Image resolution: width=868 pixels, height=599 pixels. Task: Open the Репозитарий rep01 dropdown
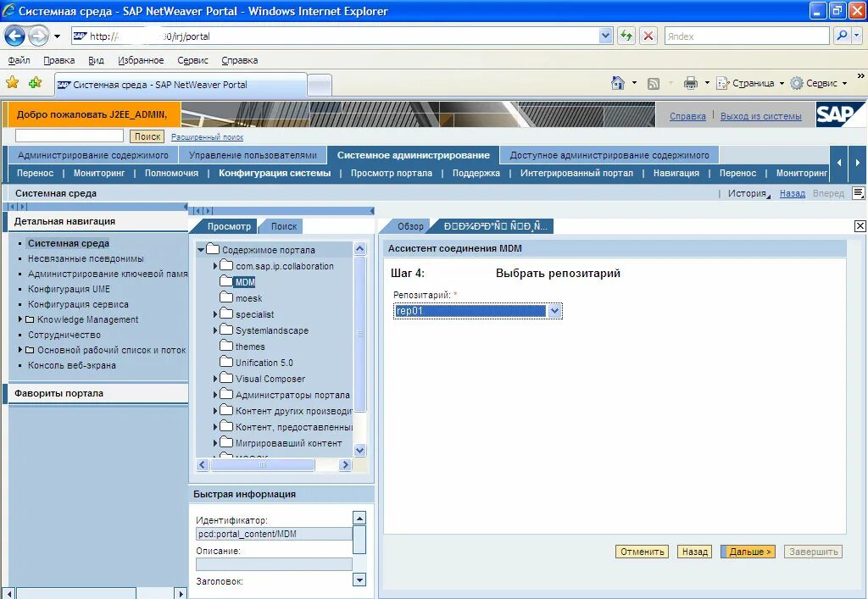(554, 311)
